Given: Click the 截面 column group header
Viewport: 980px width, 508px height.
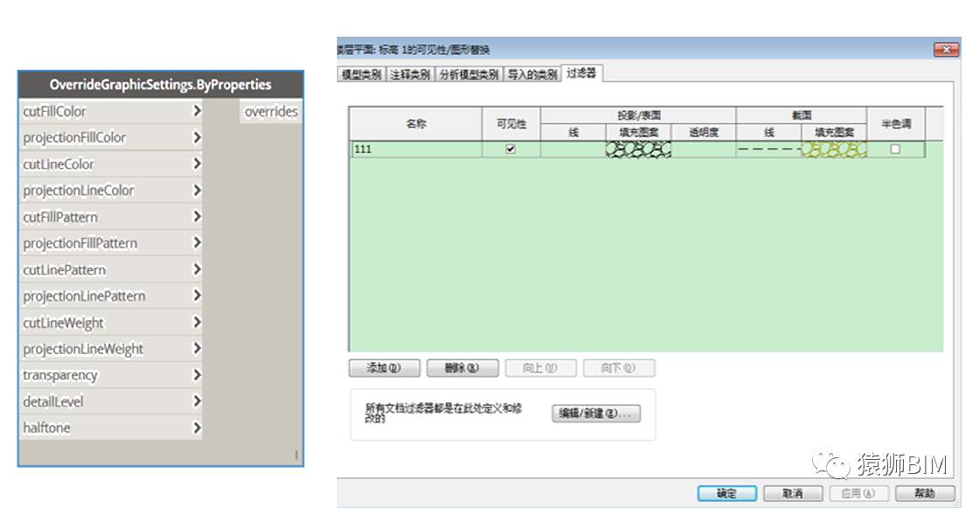Looking at the screenshot, I should [x=801, y=115].
